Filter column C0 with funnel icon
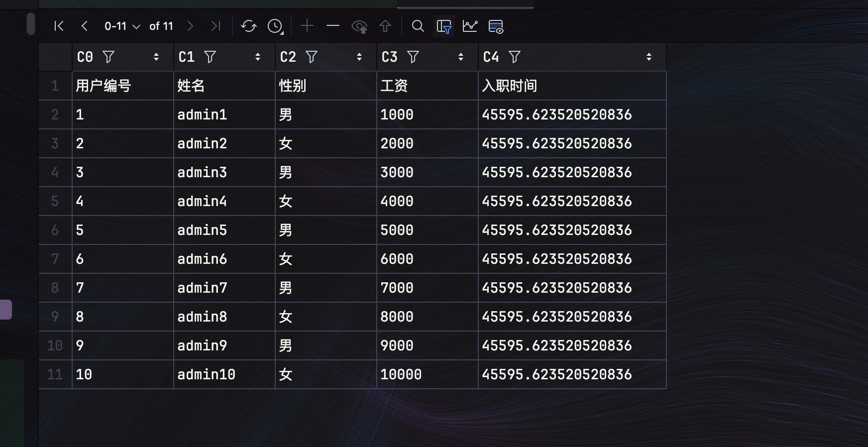This screenshot has height=447, width=868. pyautogui.click(x=108, y=57)
